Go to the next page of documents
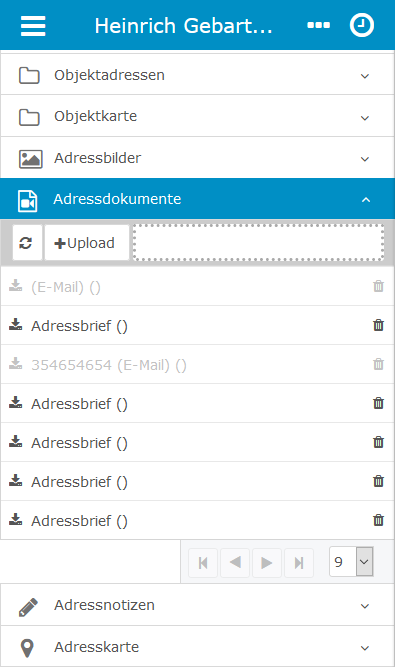The width and height of the screenshot is (395, 667). point(267,563)
